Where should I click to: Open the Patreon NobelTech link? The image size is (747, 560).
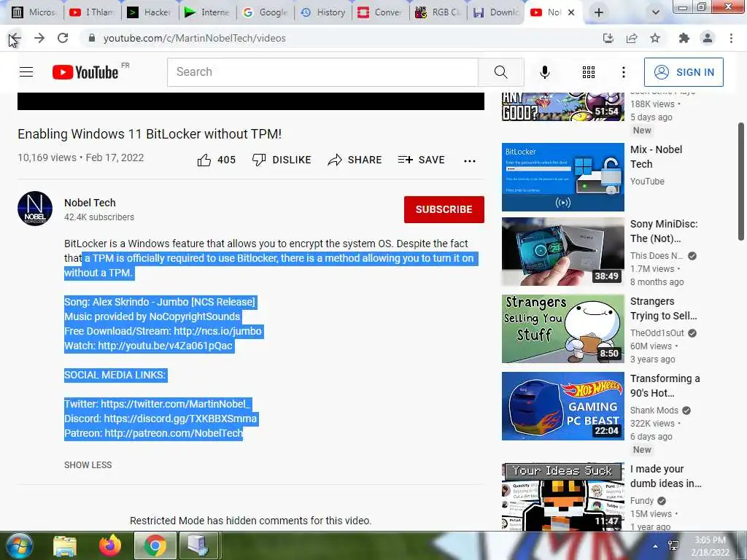[x=174, y=433]
